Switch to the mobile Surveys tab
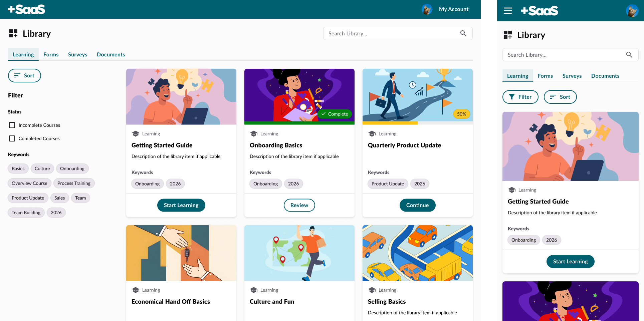 pyautogui.click(x=572, y=76)
